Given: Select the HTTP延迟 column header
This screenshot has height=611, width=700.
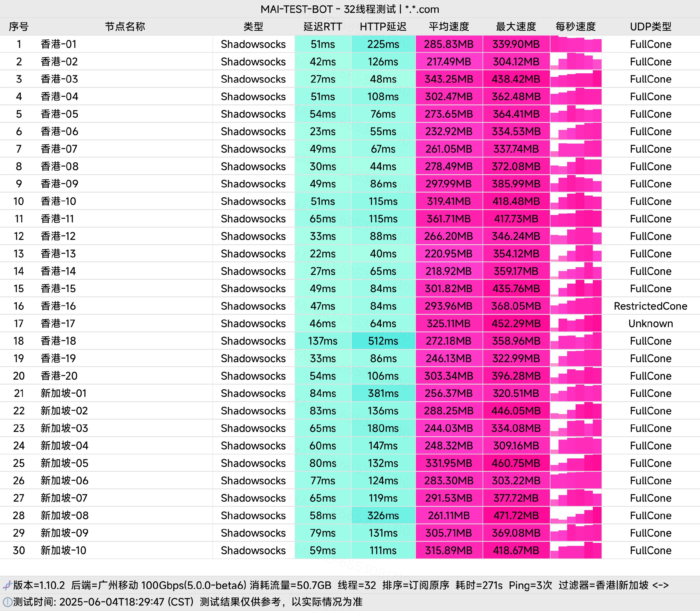Looking at the screenshot, I should click(x=383, y=27).
